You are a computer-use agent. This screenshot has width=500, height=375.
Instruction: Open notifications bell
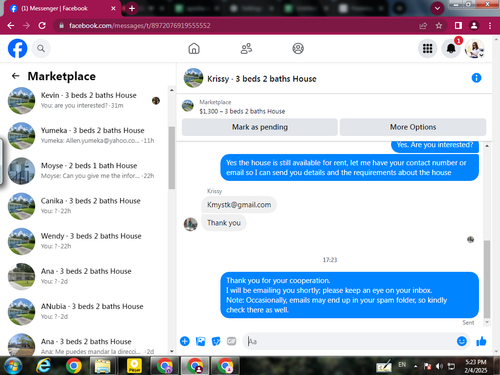[x=451, y=49]
